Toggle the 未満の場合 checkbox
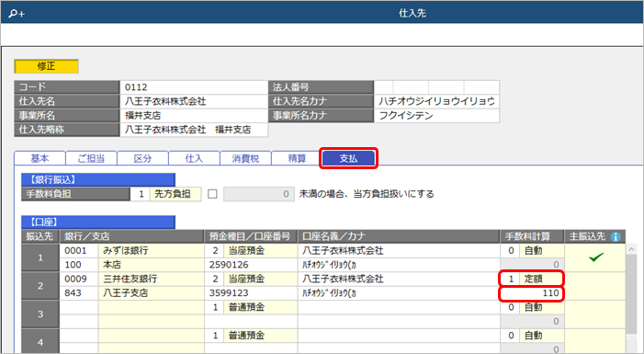 click(x=212, y=194)
